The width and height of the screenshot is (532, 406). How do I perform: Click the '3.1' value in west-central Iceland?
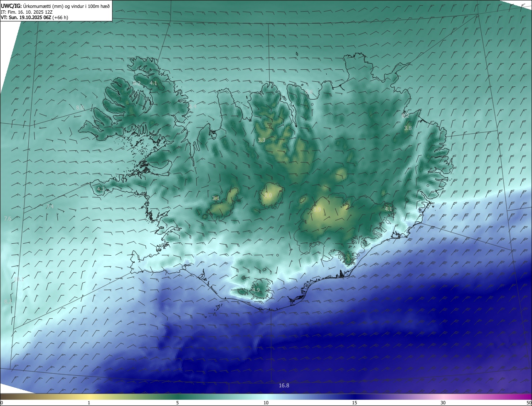pos(216,198)
